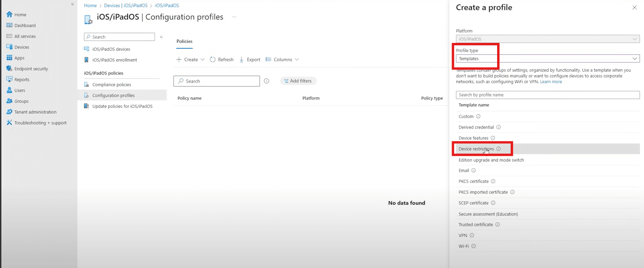This screenshot has height=268, width=644.
Task: Click the Compliance policies icon
Action: pos(87,84)
